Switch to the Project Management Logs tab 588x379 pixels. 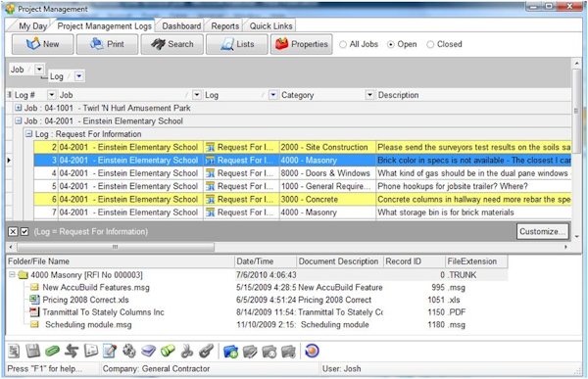[x=104, y=25]
